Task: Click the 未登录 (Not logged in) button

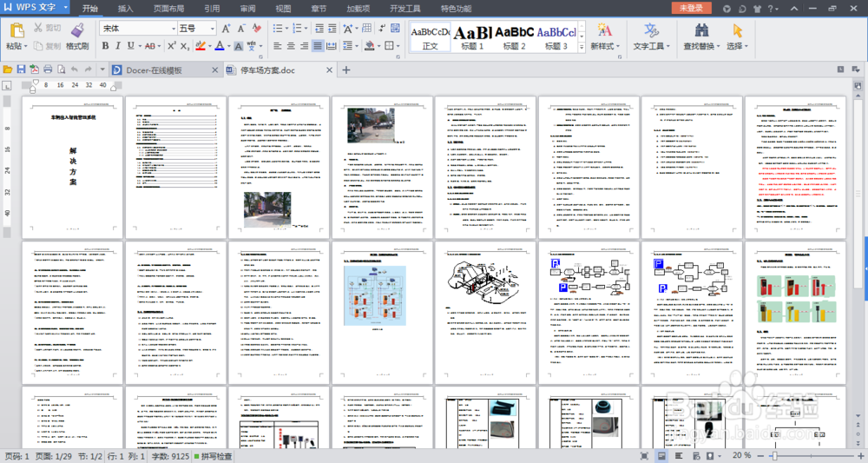Action: point(692,8)
